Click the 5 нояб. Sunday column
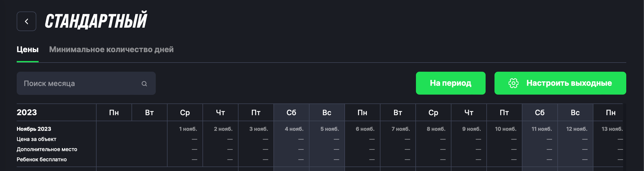644x171 pixels. point(329,129)
